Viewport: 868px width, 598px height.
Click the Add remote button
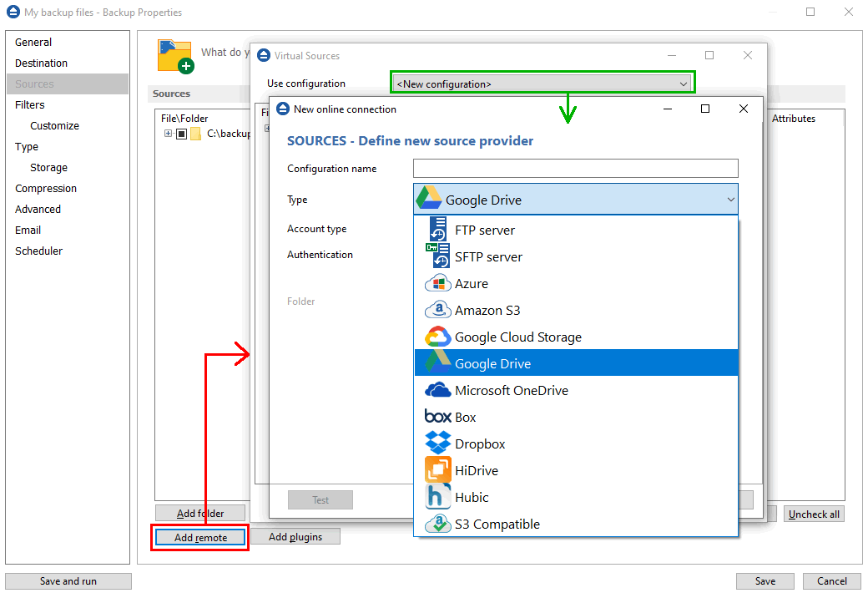tap(200, 537)
